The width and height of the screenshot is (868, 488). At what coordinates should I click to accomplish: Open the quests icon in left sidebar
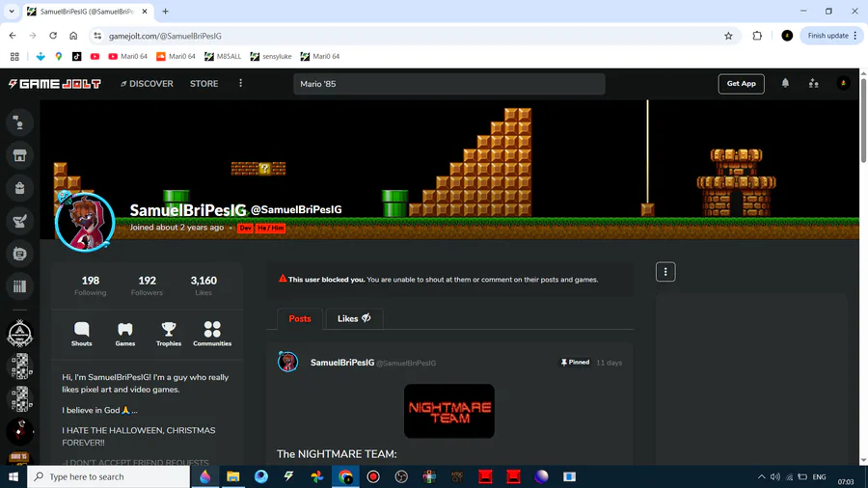pos(19,221)
